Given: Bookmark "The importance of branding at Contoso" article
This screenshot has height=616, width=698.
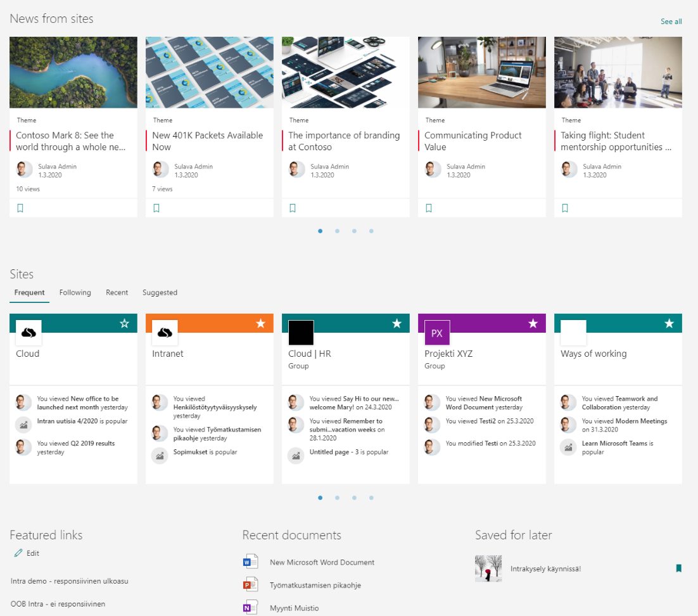Looking at the screenshot, I should point(292,207).
